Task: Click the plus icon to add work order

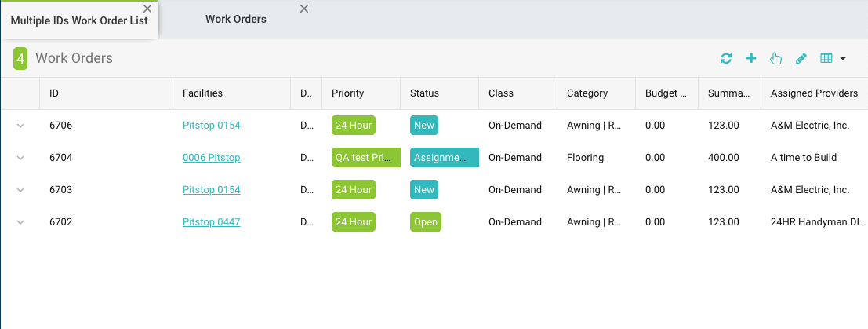Action: pos(750,58)
